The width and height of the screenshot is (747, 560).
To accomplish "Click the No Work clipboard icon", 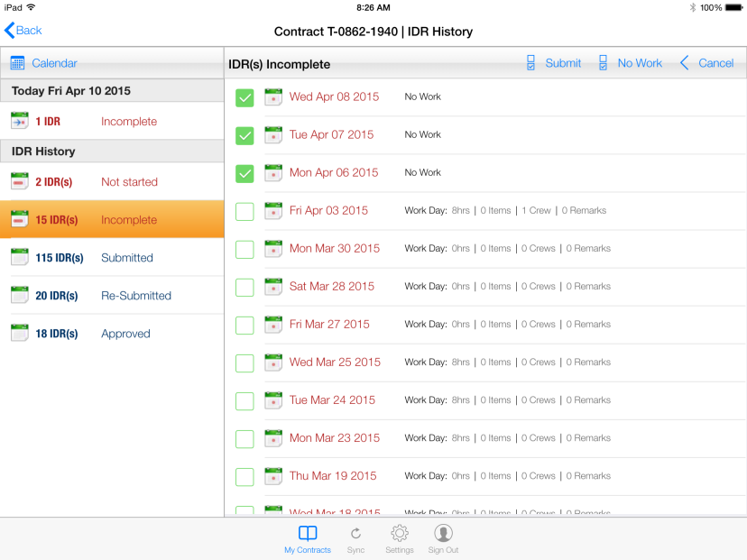I will (603, 63).
